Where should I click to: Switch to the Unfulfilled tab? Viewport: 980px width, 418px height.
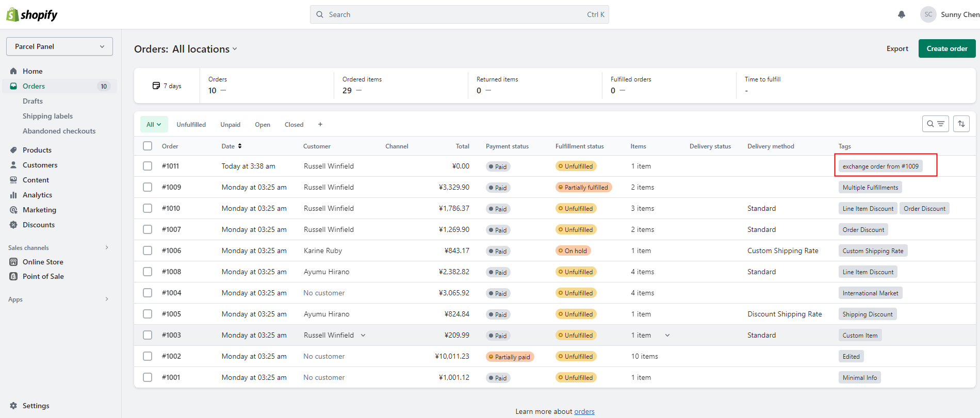[191, 124]
